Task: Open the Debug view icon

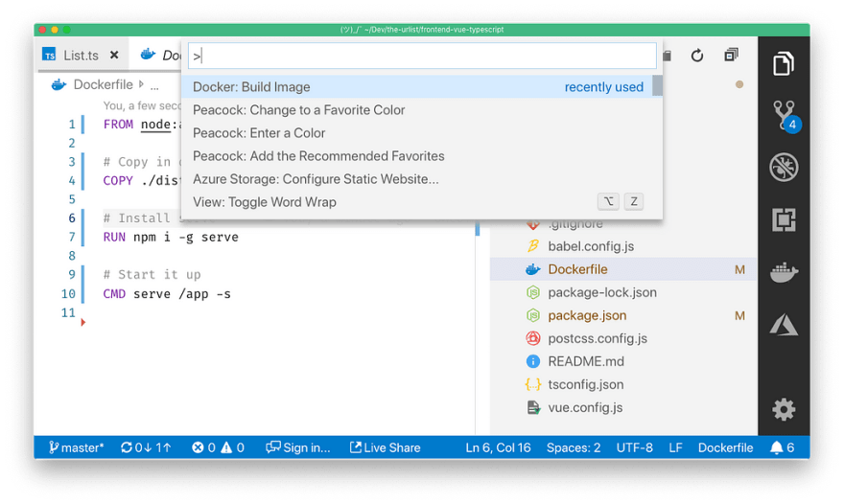Action: (x=784, y=168)
